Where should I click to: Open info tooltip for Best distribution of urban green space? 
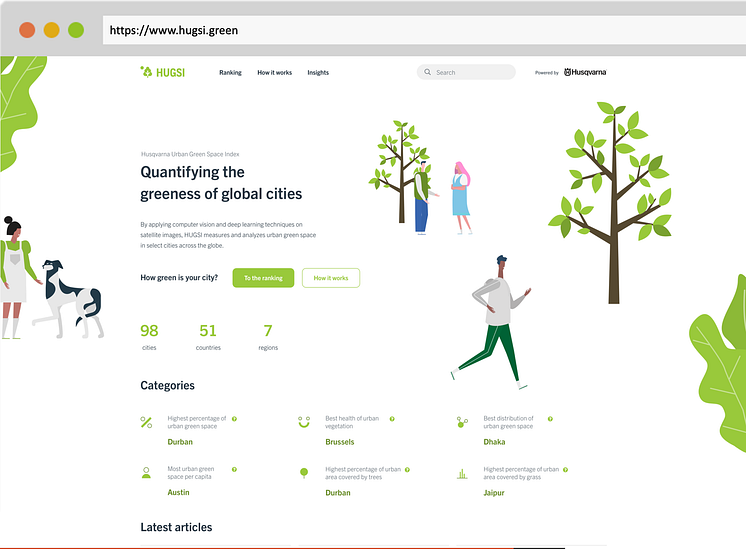[550, 419]
